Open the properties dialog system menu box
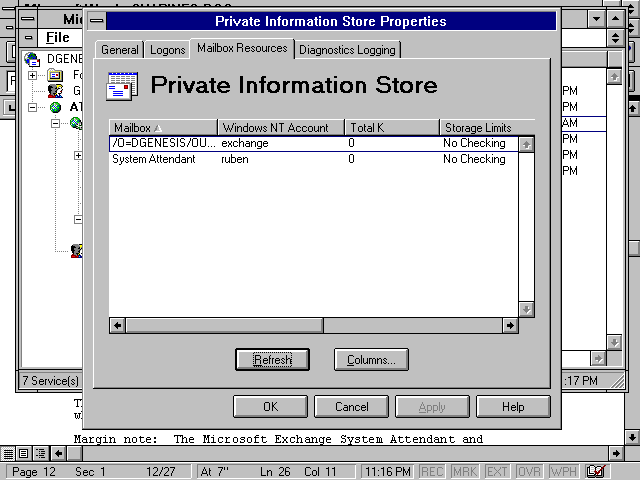Image resolution: width=640 pixels, height=480 pixels. 97,21
